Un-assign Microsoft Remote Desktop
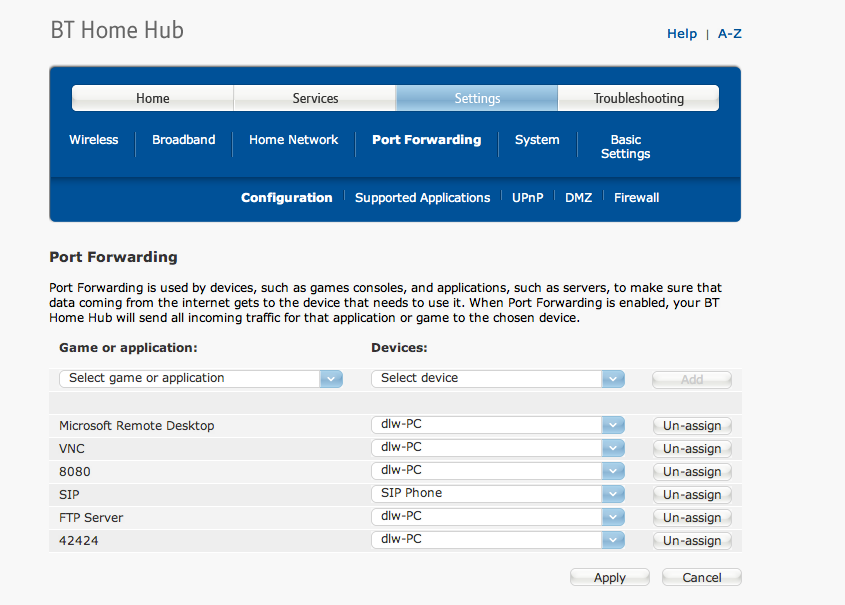 (x=692, y=426)
